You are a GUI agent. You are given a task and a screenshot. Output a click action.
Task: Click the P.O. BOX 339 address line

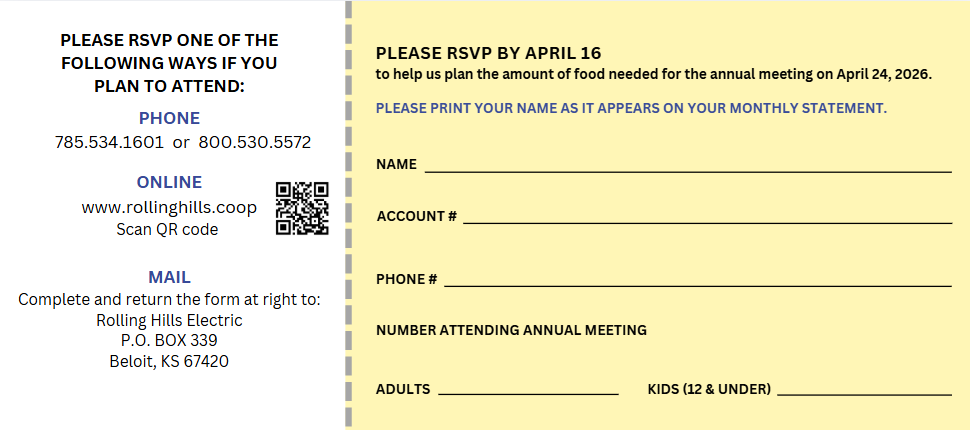170,340
